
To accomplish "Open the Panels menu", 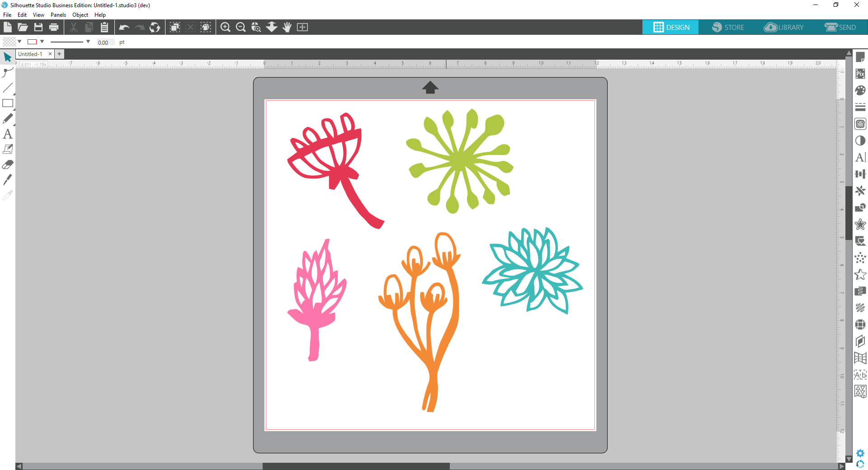I will coord(58,15).
